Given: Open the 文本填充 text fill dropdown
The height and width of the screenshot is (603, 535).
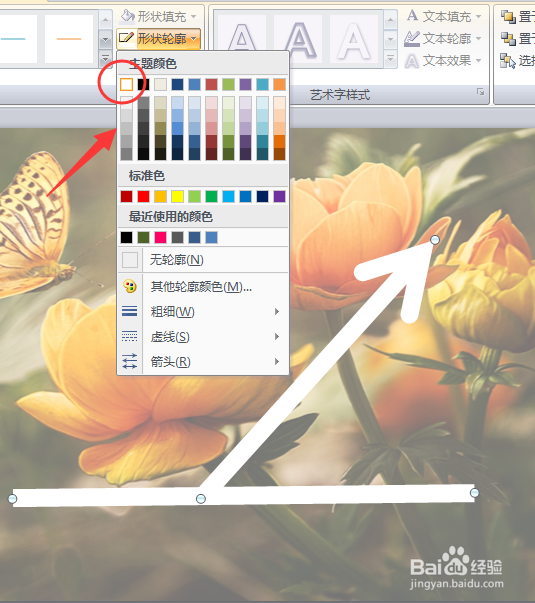Looking at the screenshot, I should pos(444,17).
